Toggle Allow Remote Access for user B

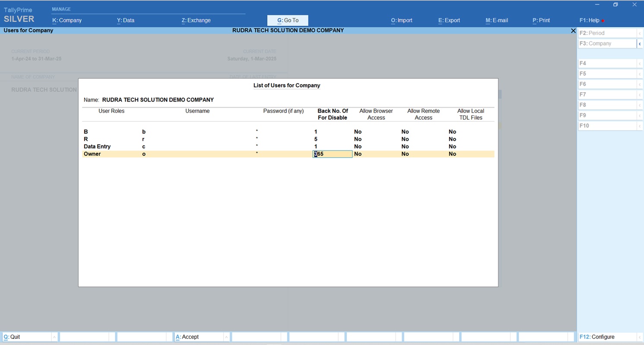[x=405, y=132]
